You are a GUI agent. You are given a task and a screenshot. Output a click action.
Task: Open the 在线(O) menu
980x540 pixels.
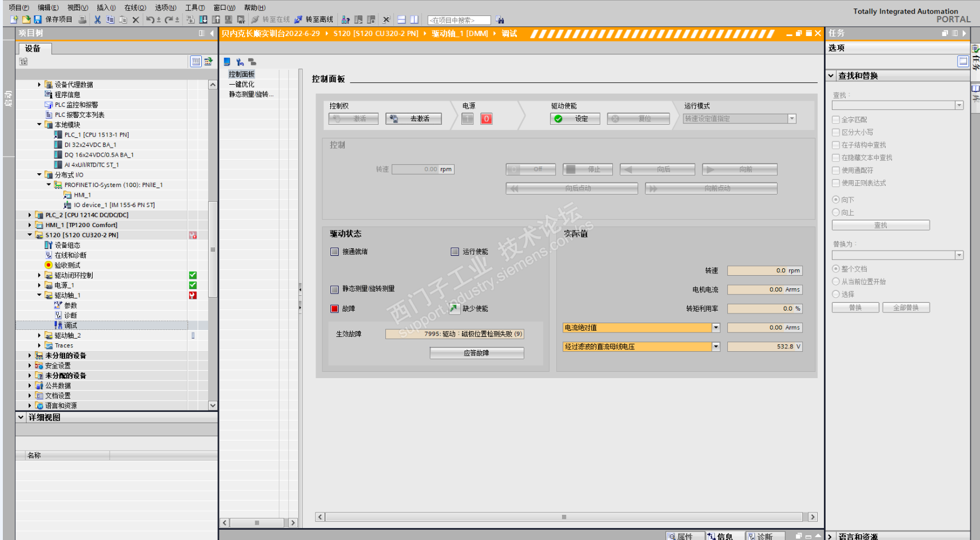(136, 7)
